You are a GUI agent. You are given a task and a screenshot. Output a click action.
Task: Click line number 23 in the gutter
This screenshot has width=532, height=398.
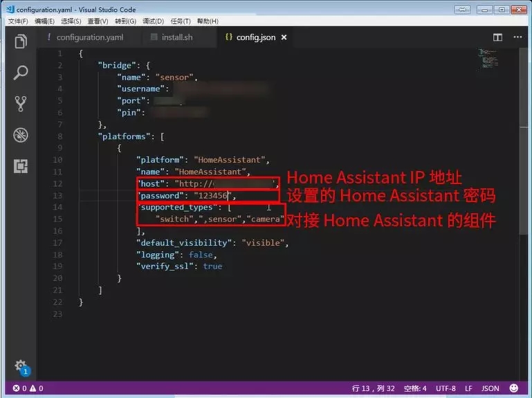57,314
